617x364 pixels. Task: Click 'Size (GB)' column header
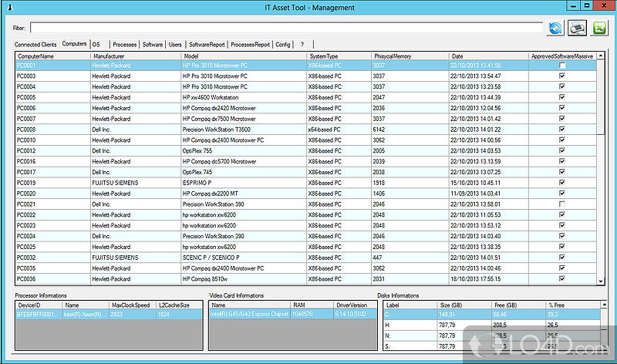(x=464, y=305)
